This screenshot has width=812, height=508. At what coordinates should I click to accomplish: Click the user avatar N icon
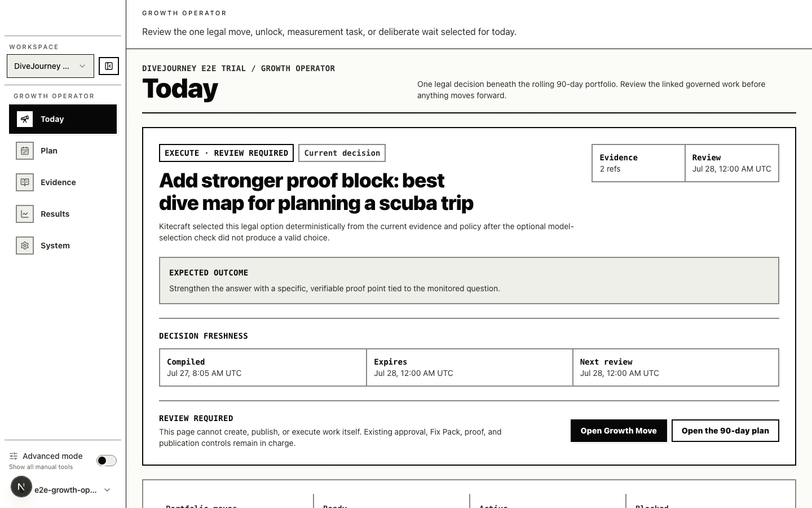point(21,487)
